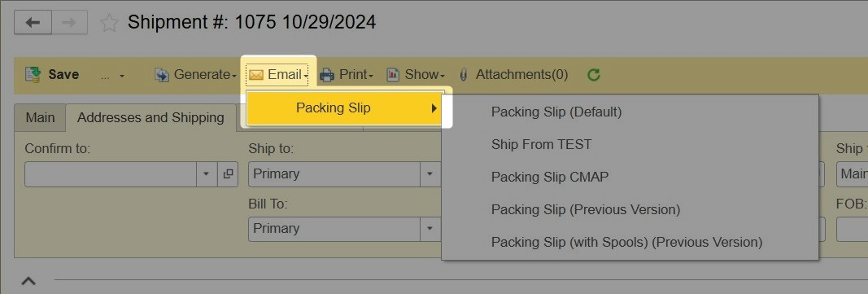Open the Generate dropdown menu
The width and height of the screenshot is (868, 294).
195,74
